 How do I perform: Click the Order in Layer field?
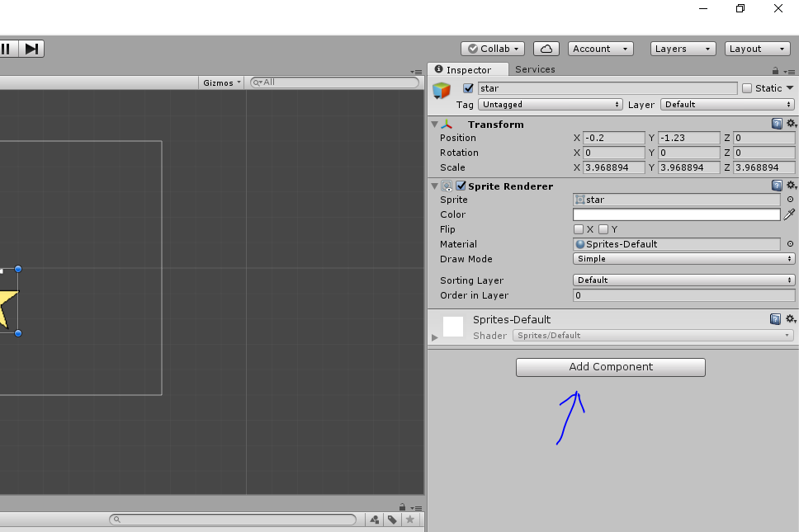(x=683, y=295)
